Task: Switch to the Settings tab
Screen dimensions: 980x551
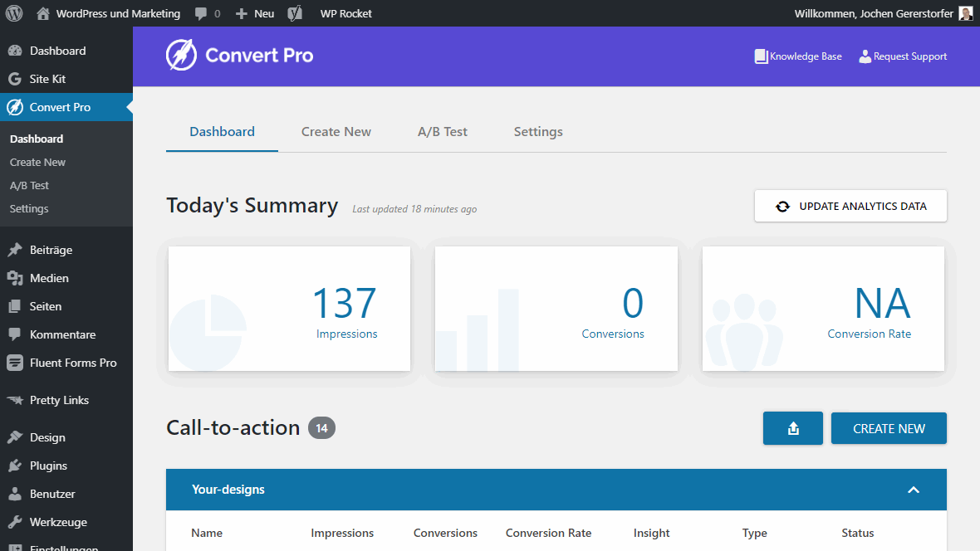Action: click(x=538, y=131)
